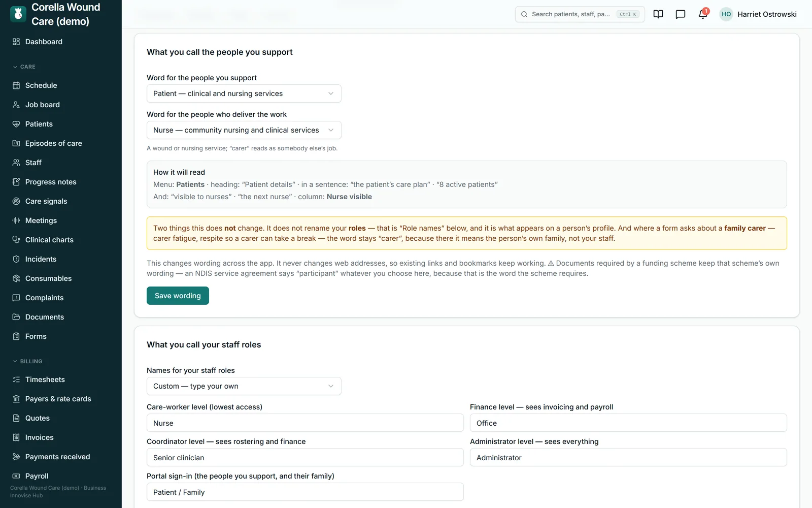Open the people you support wording dropdown
Screen dimensions: 812x508
[244, 93]
